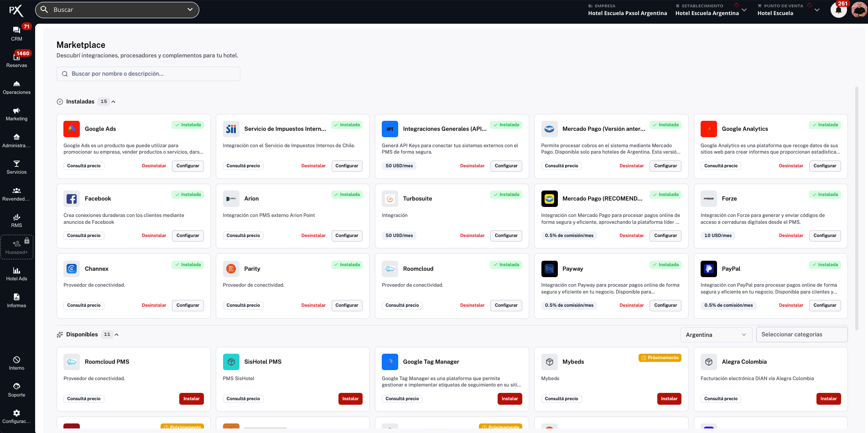
Task: Click the Google Tag Manager icon
Action: pyautogui.click(x=390, y=362)
